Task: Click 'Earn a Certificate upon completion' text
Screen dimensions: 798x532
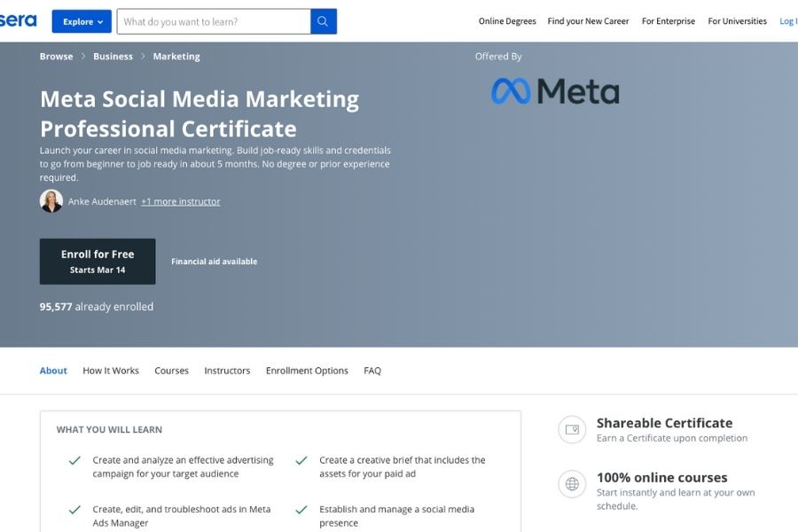Action: [x=672, y=438]
